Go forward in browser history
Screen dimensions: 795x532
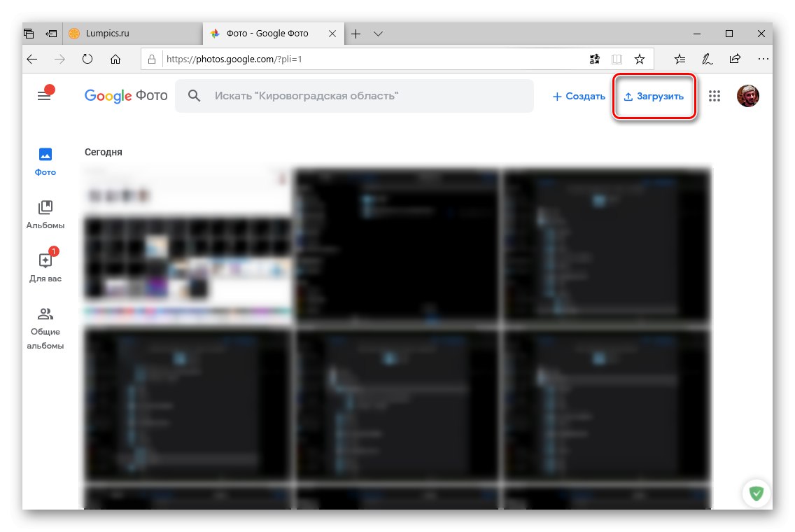coord(59,59)
